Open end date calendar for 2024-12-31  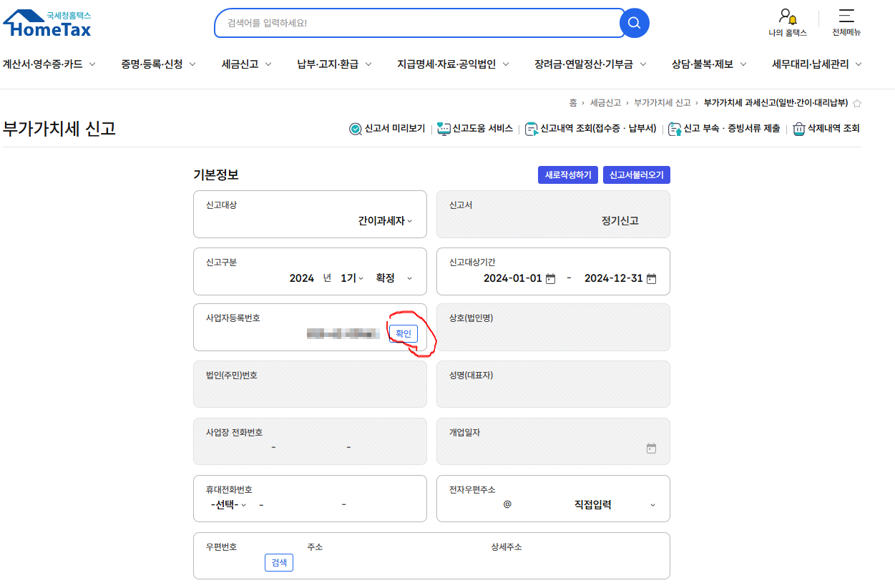651,279
